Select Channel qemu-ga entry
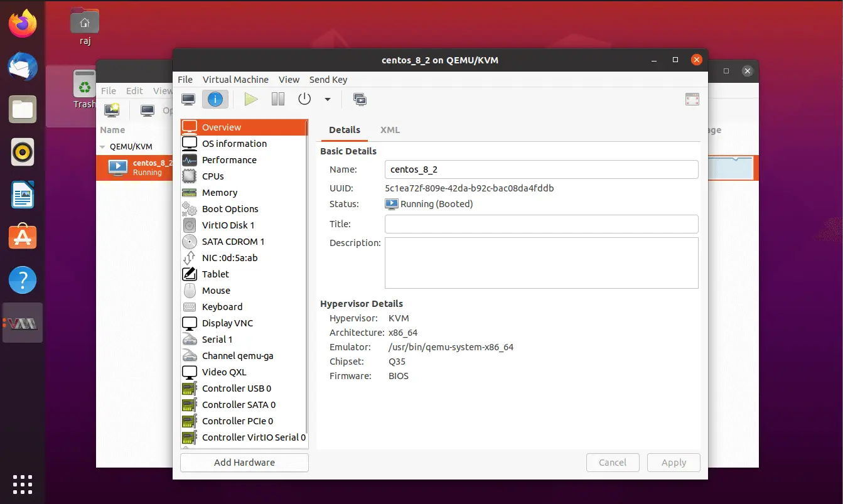The height and width of the screenshot is (504, 843). click(244, 356)
